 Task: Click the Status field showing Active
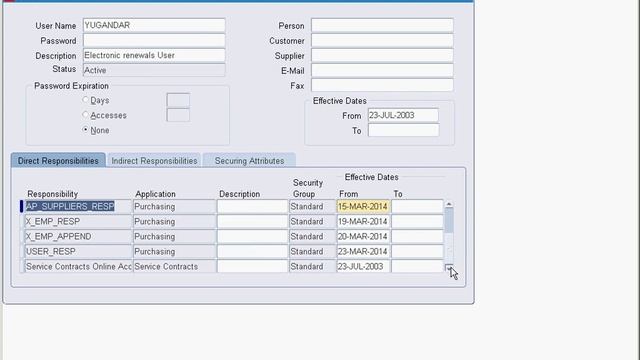click(x=154, y=70)
